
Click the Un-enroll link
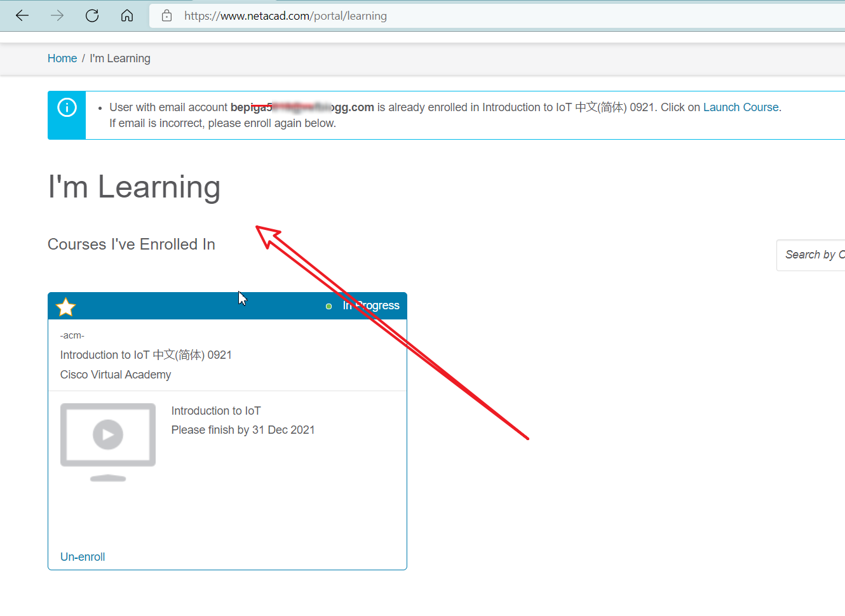(83, 557)
